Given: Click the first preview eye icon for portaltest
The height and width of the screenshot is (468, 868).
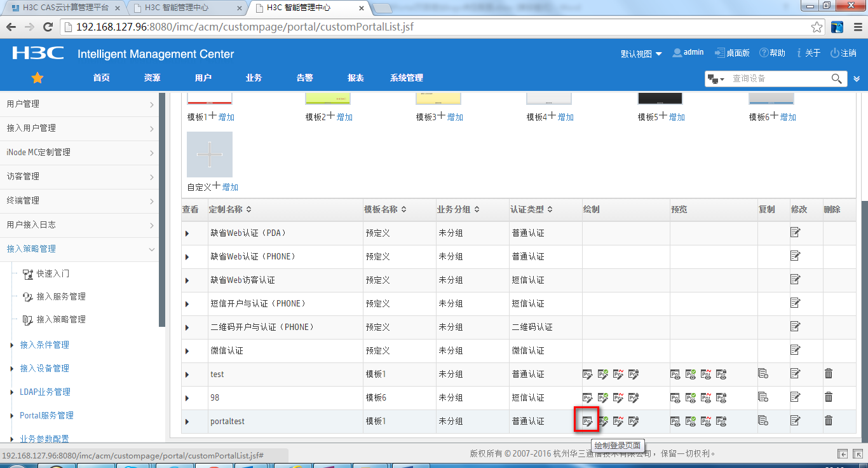Looking at the screenshot, I should 675,421.
